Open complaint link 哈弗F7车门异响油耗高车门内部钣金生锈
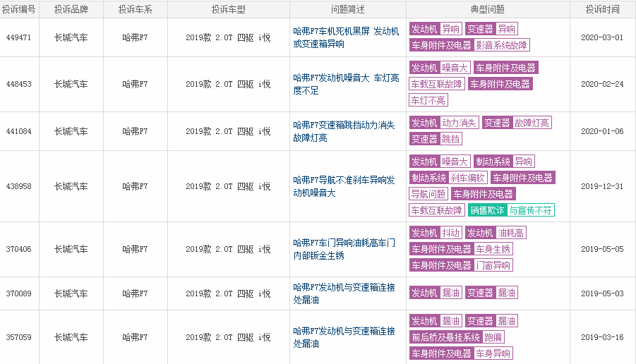 pos(344,249)
